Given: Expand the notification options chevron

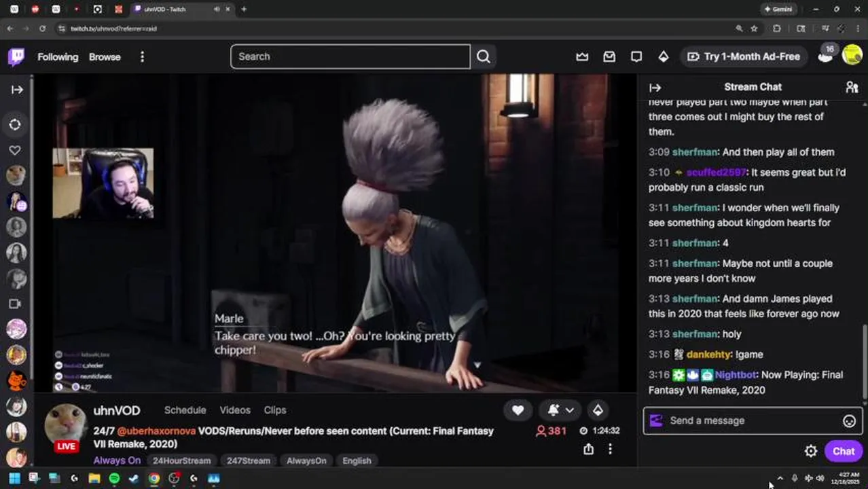Looking at the screenshot, I should tap(570, 410).
